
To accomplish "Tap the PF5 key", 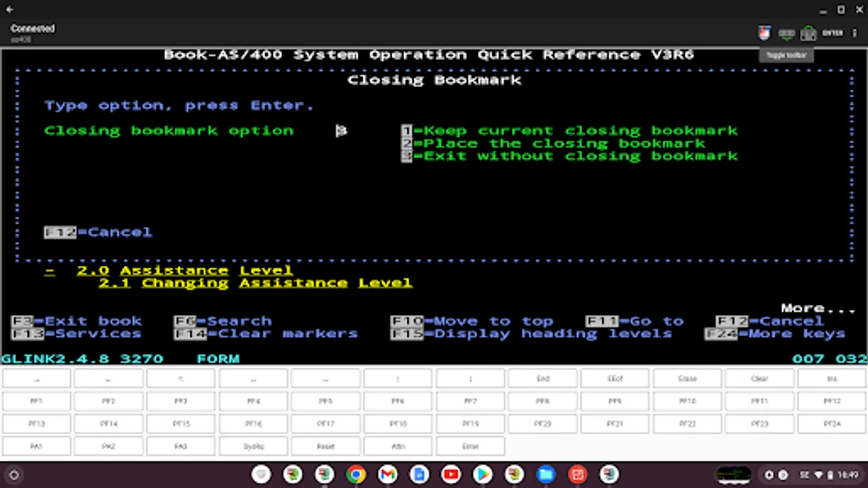I will pos(325,401).
